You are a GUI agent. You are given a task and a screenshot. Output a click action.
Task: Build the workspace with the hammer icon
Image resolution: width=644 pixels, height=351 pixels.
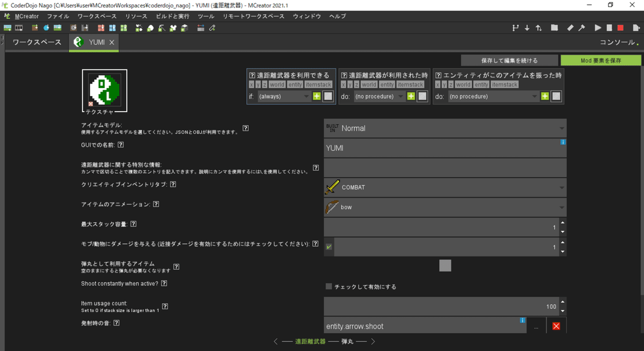[x=581, y=27]
